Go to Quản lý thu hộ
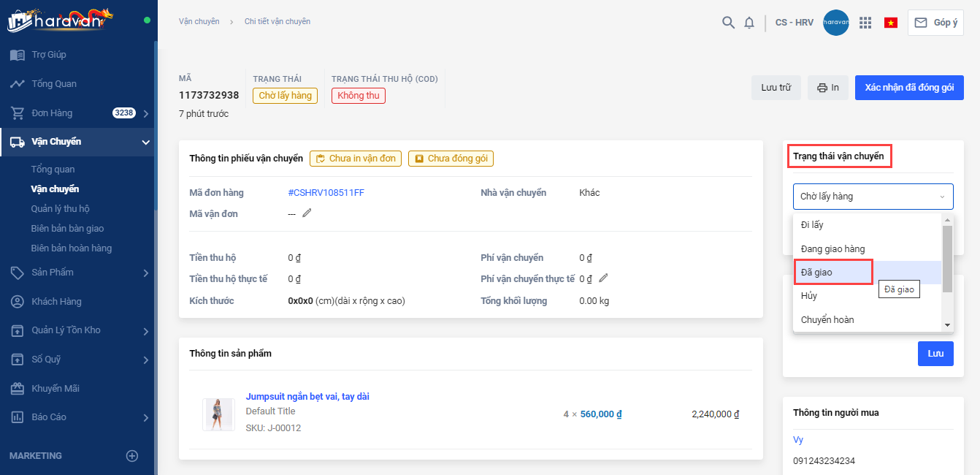Image resolution: width=980 pixels, height=475 pixels. click(x=60, y=209)
